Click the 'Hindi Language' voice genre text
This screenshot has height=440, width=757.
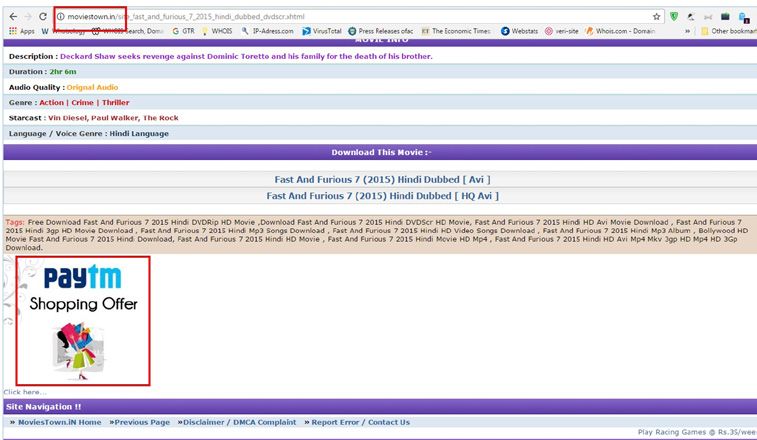coord(139,134)
